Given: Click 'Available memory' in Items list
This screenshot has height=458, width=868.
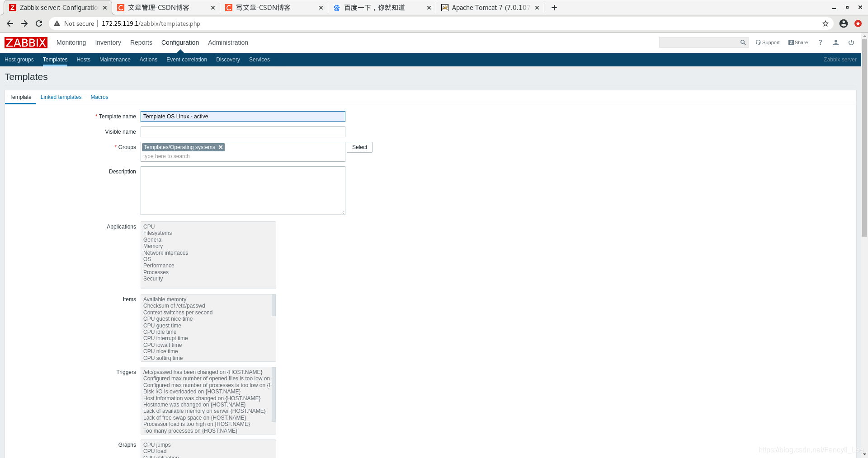Looking at the screenshot, I should [165, 299].
